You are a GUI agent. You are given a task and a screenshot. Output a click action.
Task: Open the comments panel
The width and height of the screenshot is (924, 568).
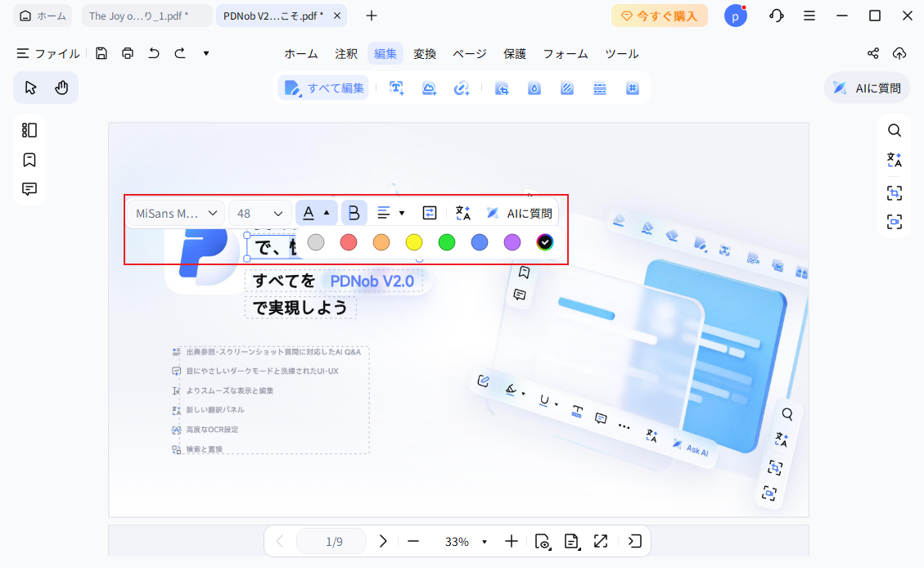coord(29,189)
